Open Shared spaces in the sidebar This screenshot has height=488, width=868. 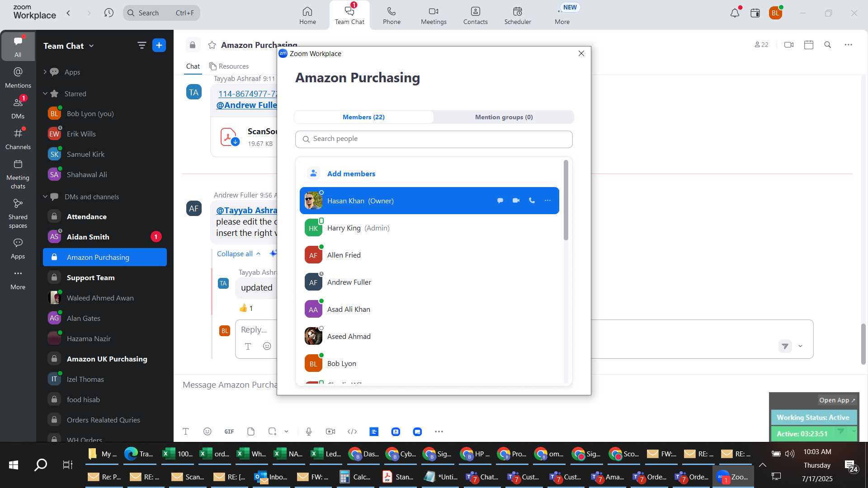pyautogui.click(x=18, y=213)
